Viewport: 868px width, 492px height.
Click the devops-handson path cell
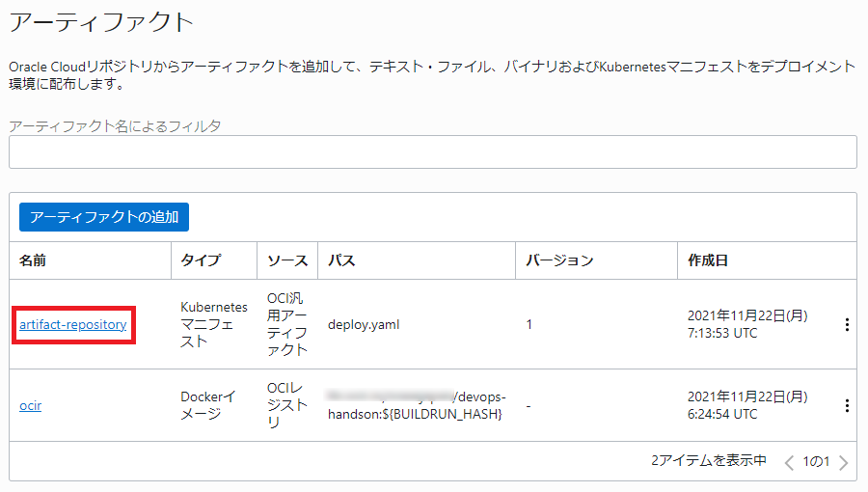(x=417, y=406)
